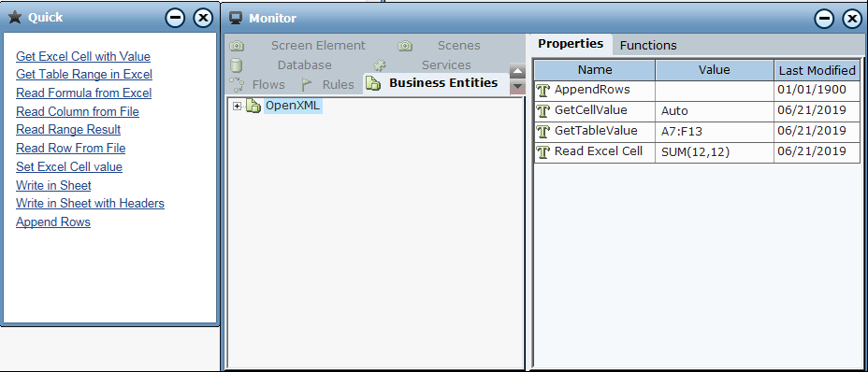The image size is (868, 372).
Task: Click the tab strip up arrow
Action: [x=517, y=71]
